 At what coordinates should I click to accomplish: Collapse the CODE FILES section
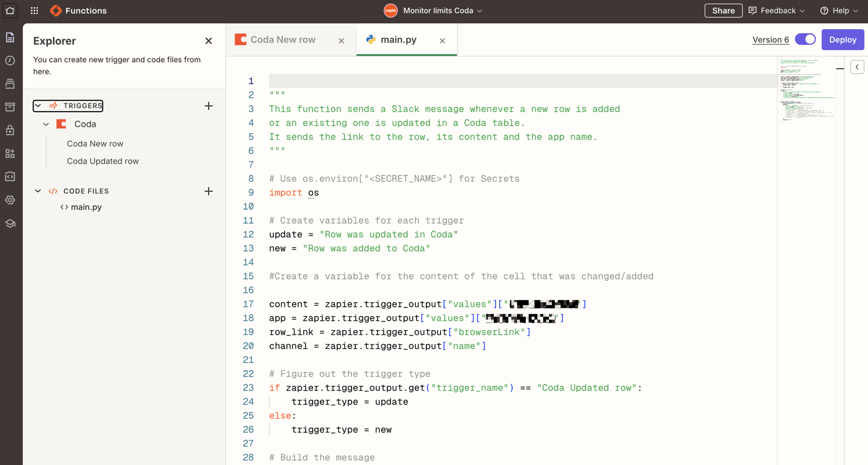pos(38,191)
